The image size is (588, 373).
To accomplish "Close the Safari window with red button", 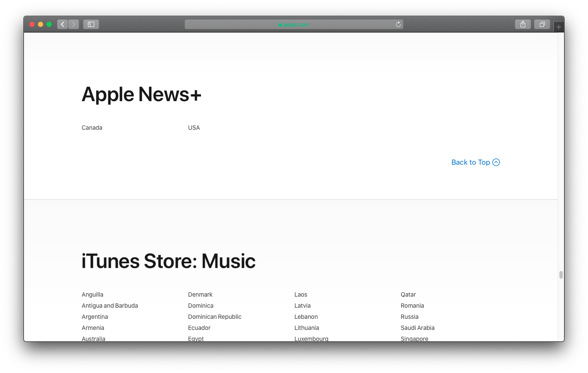I will [32, 24].
